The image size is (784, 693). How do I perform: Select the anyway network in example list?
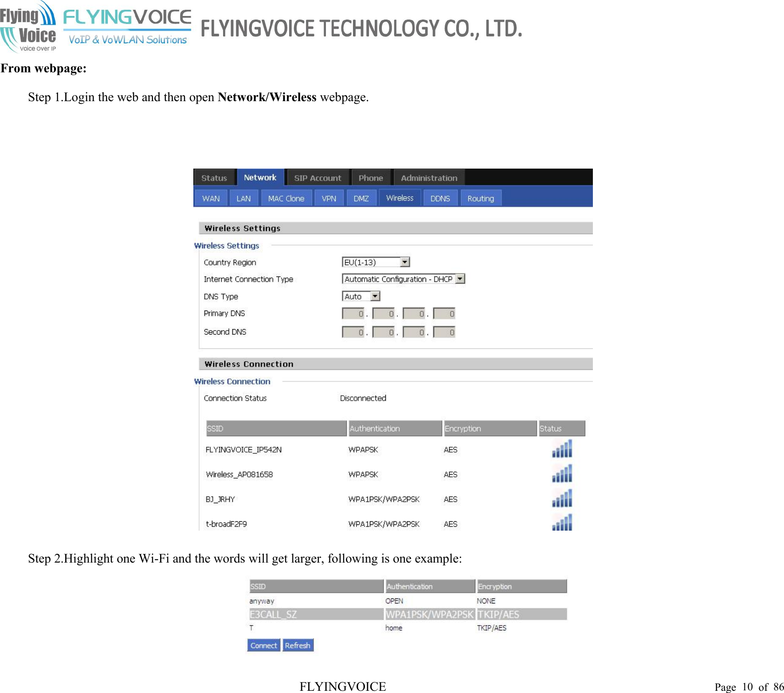(x=408, y=601)
